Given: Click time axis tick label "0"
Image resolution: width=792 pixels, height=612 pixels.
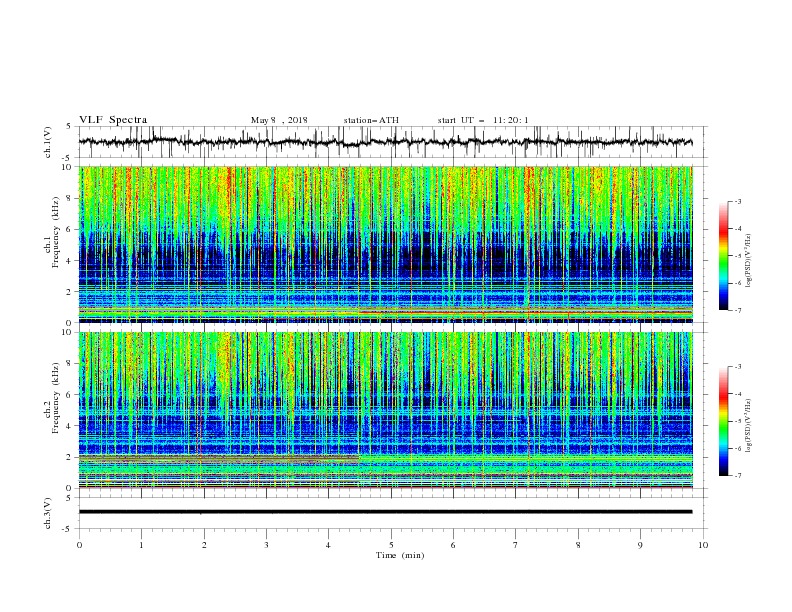Looking at the screenshot, I should pyautogui.click(x=79, y=545).
